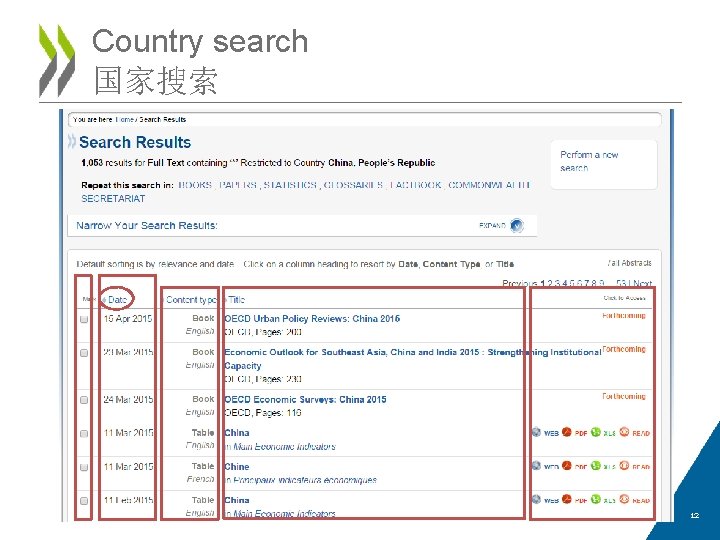Click 'OECD, Pages: 116' text
The width and height of the screenshot is (720, 540).
click(x=263, y=413)
